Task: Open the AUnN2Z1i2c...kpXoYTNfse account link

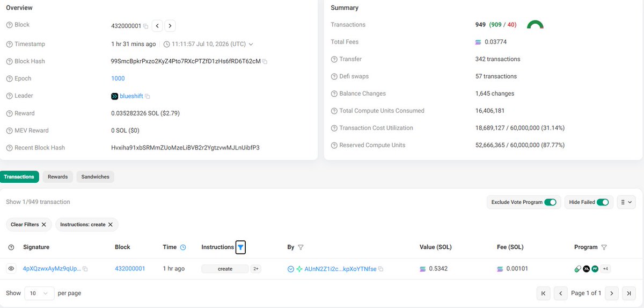Action: point(340,269)
